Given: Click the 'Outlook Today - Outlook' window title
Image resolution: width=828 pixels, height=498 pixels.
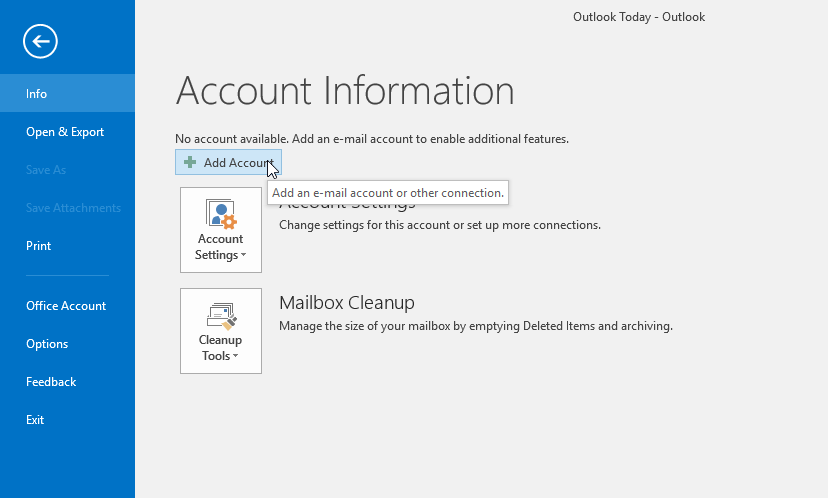Looking at the screenshot, I should point(639,17).
